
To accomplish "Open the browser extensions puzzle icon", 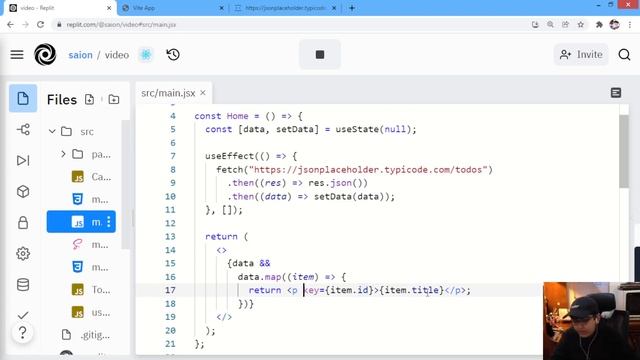I will click(x=599, y=24).
